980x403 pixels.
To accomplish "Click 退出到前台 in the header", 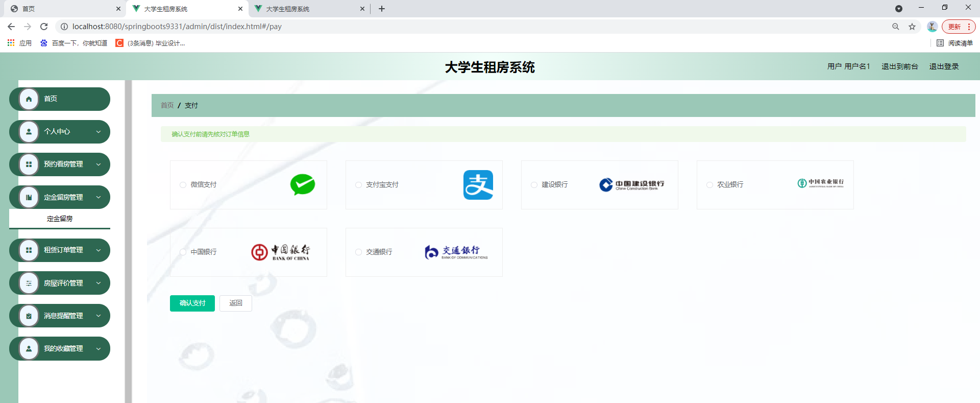I will point(900,66).
